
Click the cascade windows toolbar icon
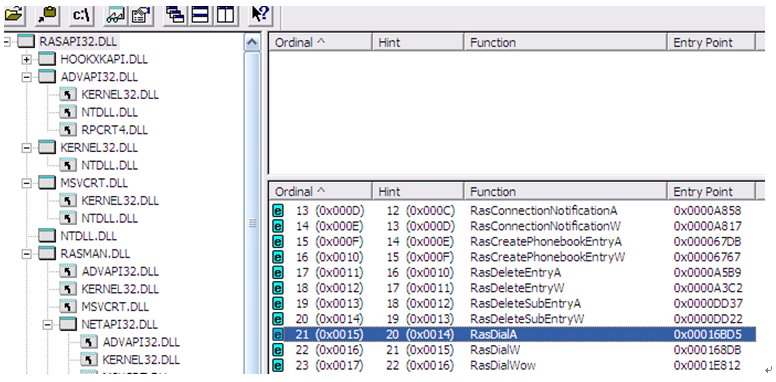point(176,15)
